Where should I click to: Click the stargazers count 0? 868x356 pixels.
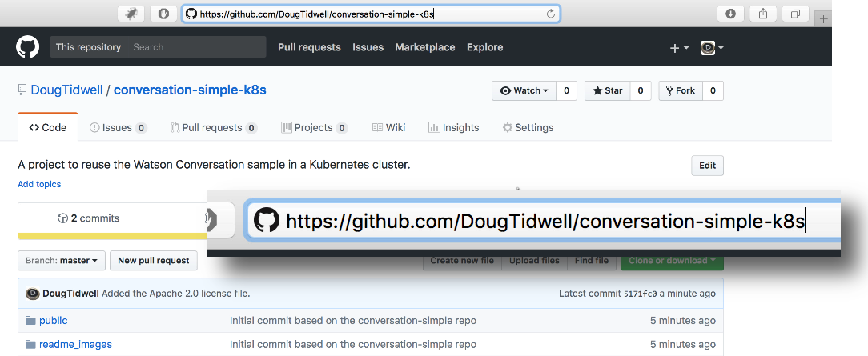tap(641, 90)
